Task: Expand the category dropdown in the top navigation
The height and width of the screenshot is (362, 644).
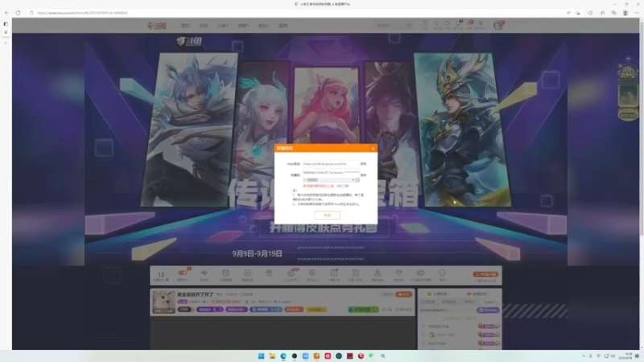Action: (223, 26)
